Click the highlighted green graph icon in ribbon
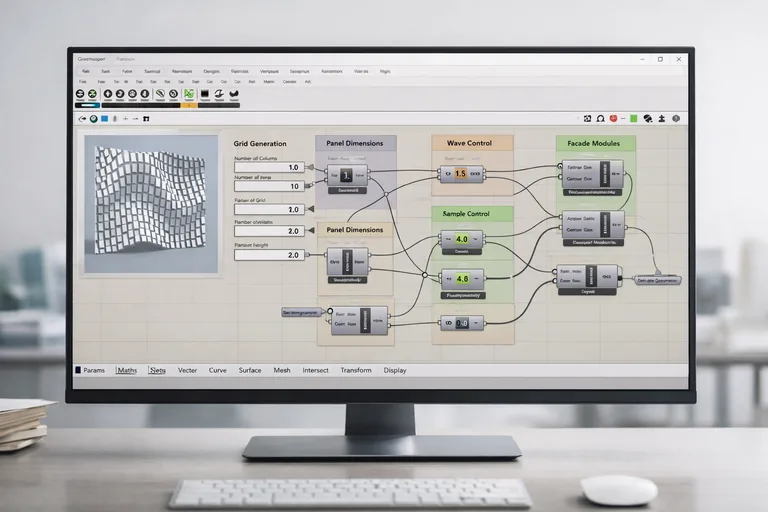 click(x=188, y=94)
